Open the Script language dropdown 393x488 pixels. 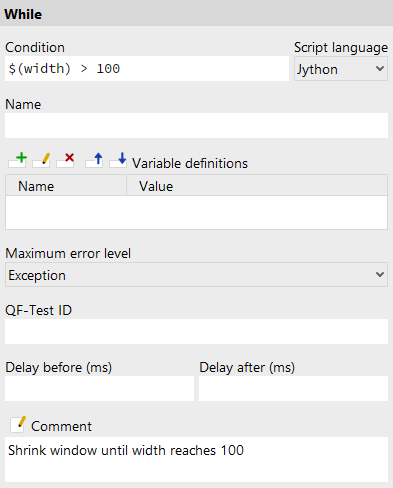click(x=341, y=69)
